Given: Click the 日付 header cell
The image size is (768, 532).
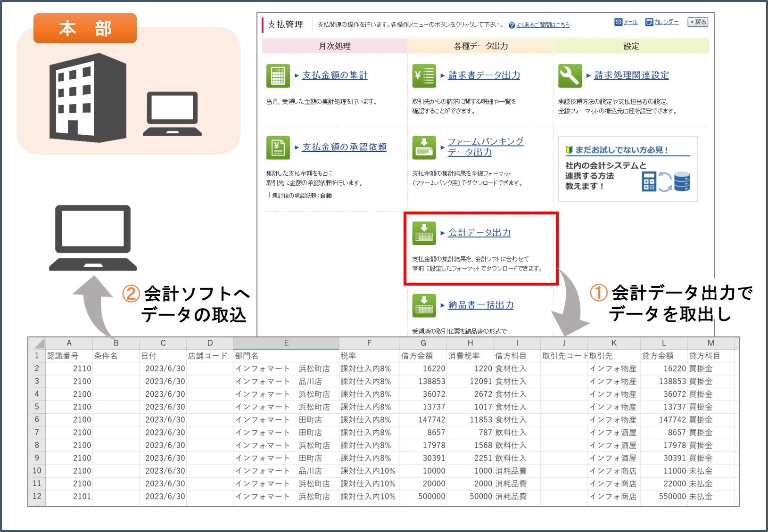Looking at the screenshot, I should pyautogui.click(x=163, y=356).
